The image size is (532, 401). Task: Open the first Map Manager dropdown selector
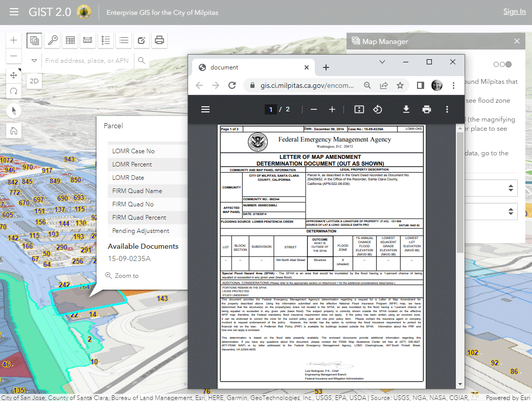point(491,188)
